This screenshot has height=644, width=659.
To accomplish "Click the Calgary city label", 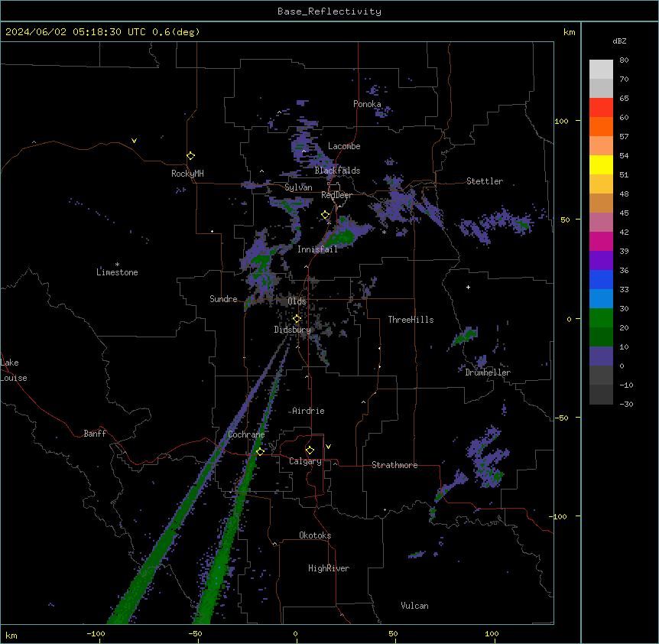I will pos(305,461).
